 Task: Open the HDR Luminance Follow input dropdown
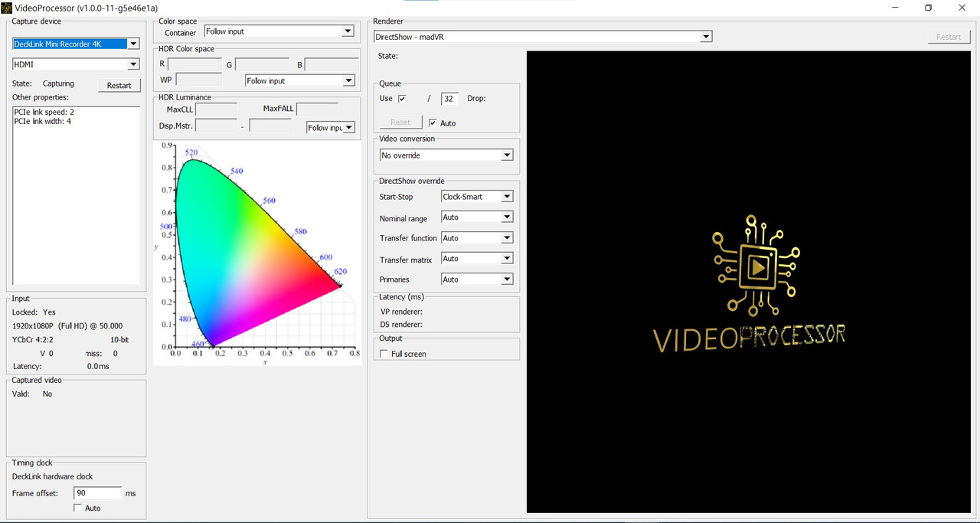331,128
